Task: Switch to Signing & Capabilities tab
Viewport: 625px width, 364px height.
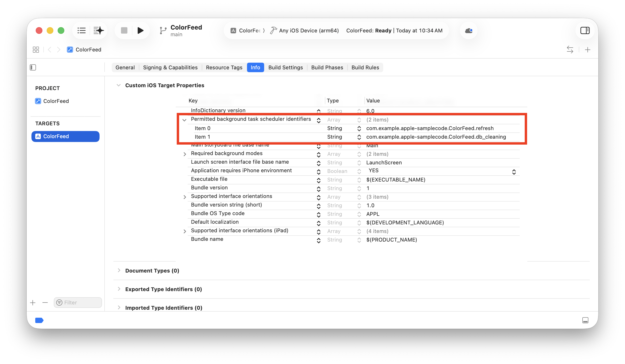Action: [170, 67]
